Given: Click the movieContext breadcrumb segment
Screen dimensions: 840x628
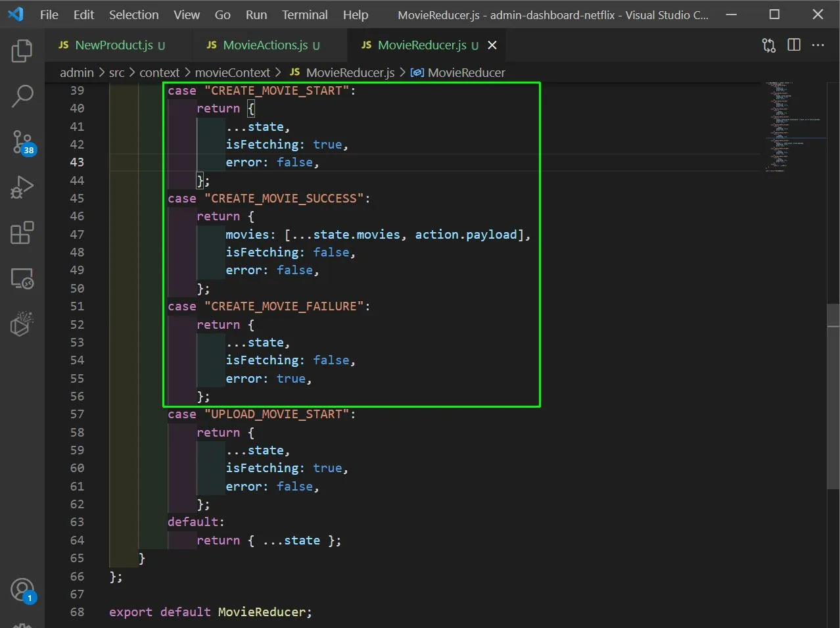Looking at the screenshot, I should pos(233,72).
